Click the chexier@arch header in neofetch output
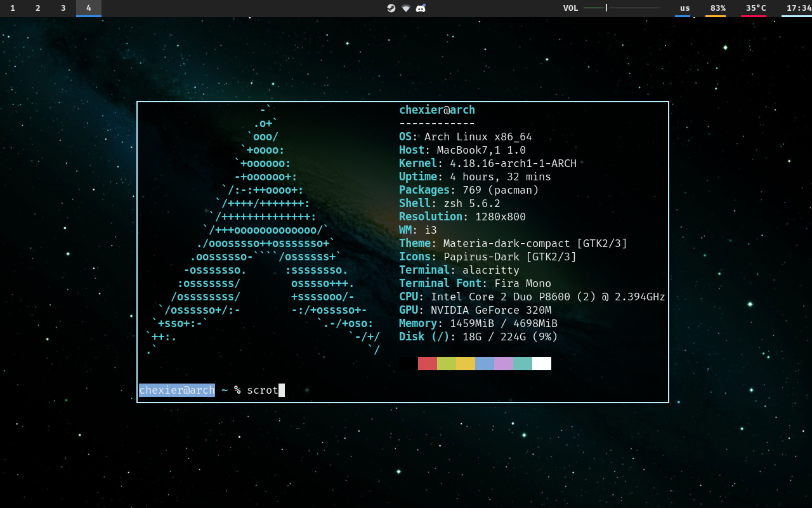812x508 pixels. click(437, 110)
